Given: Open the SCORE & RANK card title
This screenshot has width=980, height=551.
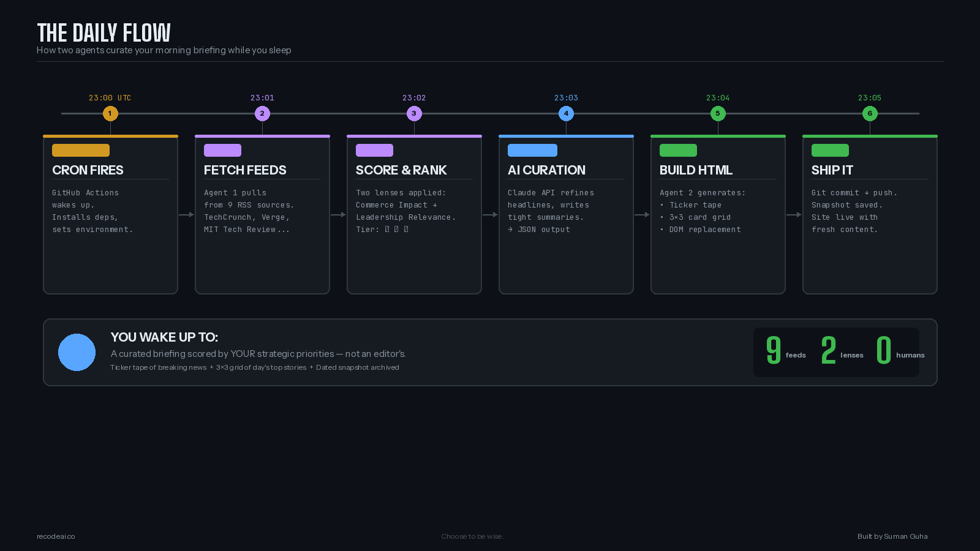Looking at the screenshot, I should [401, 170].
